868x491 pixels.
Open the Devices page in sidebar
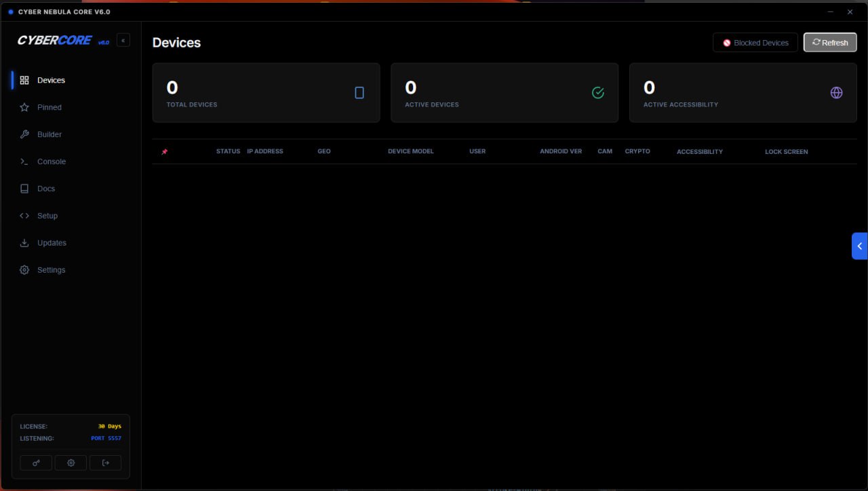click(71, 80)
